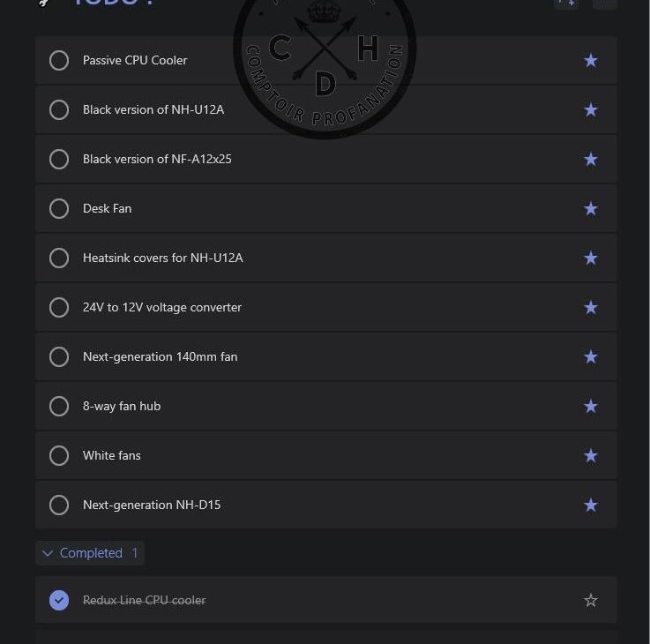
Task: Toggle the importance star on Desk Fan
Action: (591, 209)
